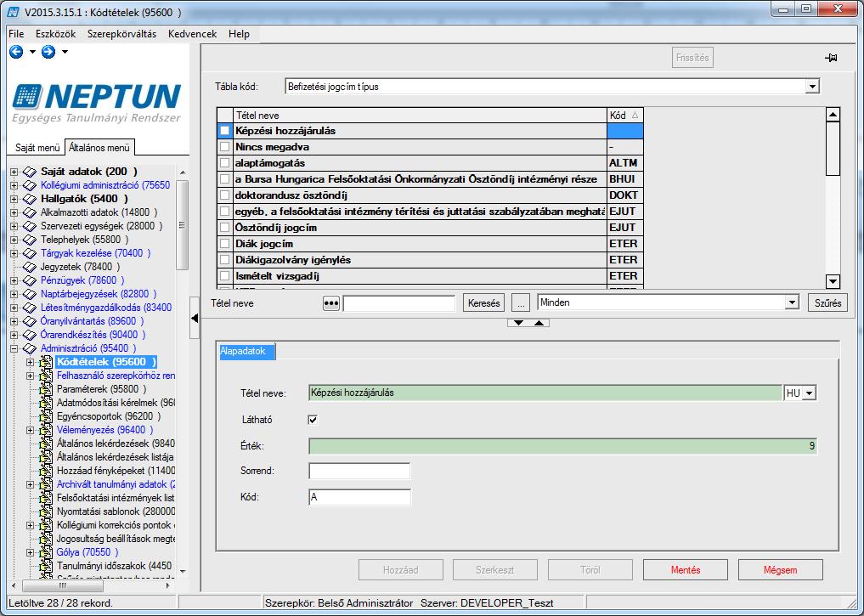Open the Help menu
864x616 pixels.
(239, 34)
